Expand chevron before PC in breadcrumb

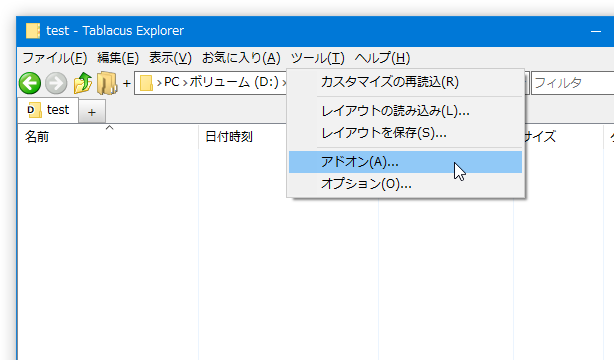pyautogui.click(x=159, y=83)
